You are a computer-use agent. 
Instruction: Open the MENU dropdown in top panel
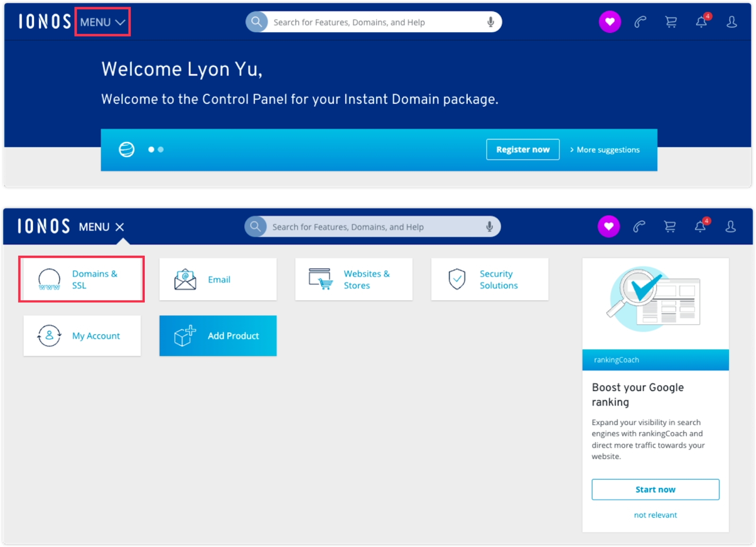[103, 22]
